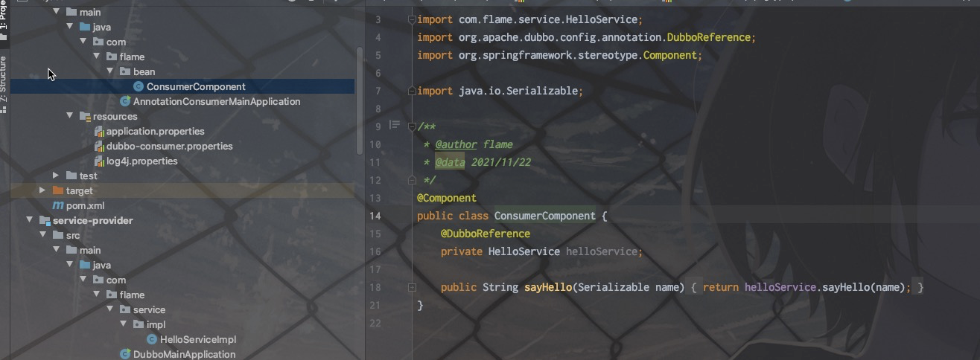Screen dimensions: 980x360
Task: Collapse the impl package arrow
Action: point(124,324)
